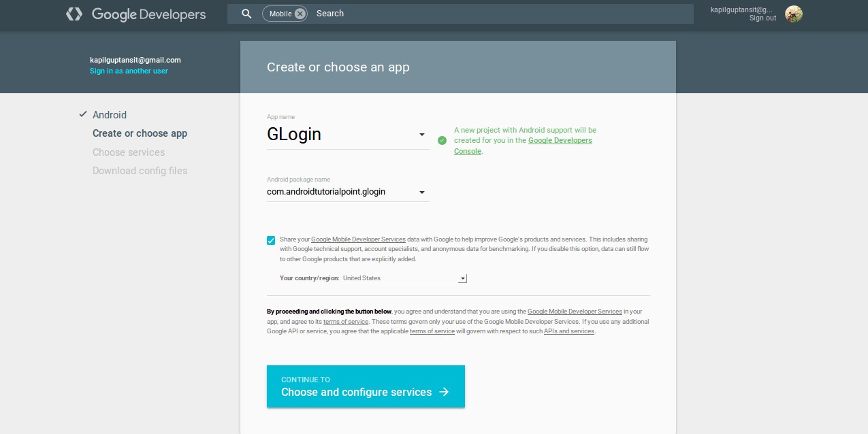Click Continue to Choose and configure services
868x434 pixels.
pos(366,386)
